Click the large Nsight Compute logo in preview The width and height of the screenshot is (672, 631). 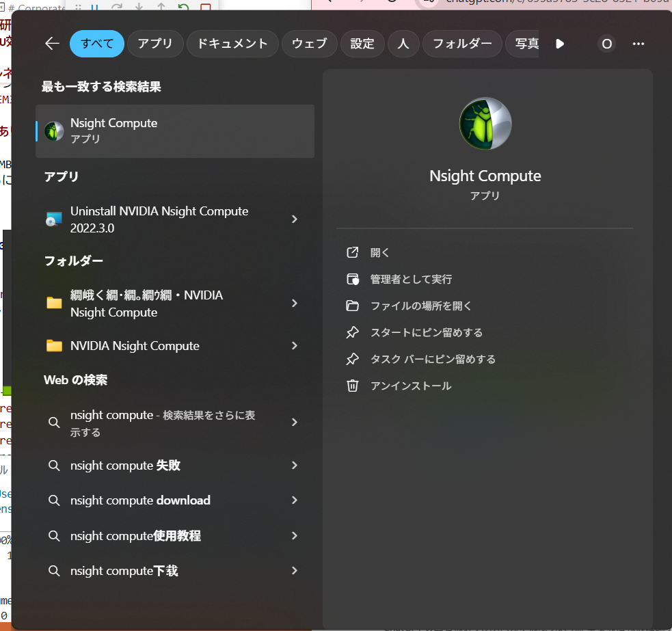[x=485, y=124]
